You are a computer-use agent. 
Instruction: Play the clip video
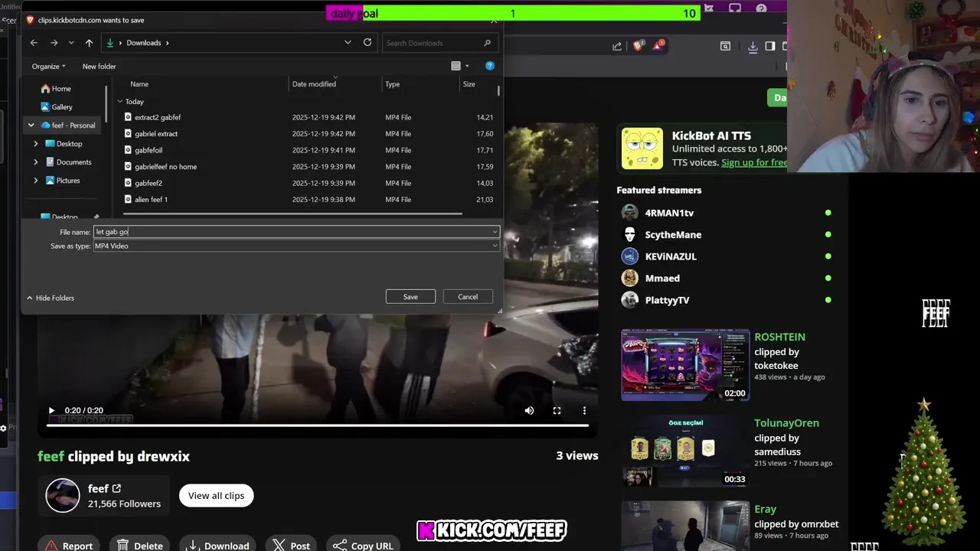coord(51,411)
